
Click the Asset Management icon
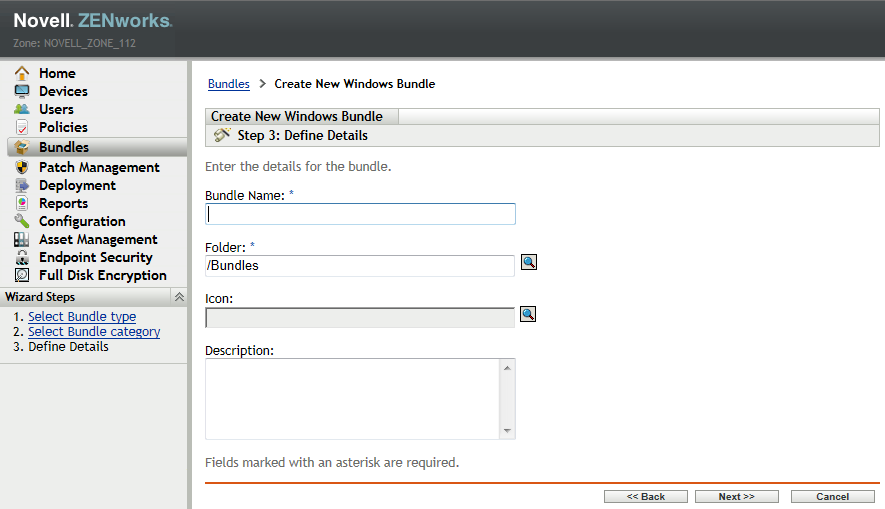pos(21,239)
